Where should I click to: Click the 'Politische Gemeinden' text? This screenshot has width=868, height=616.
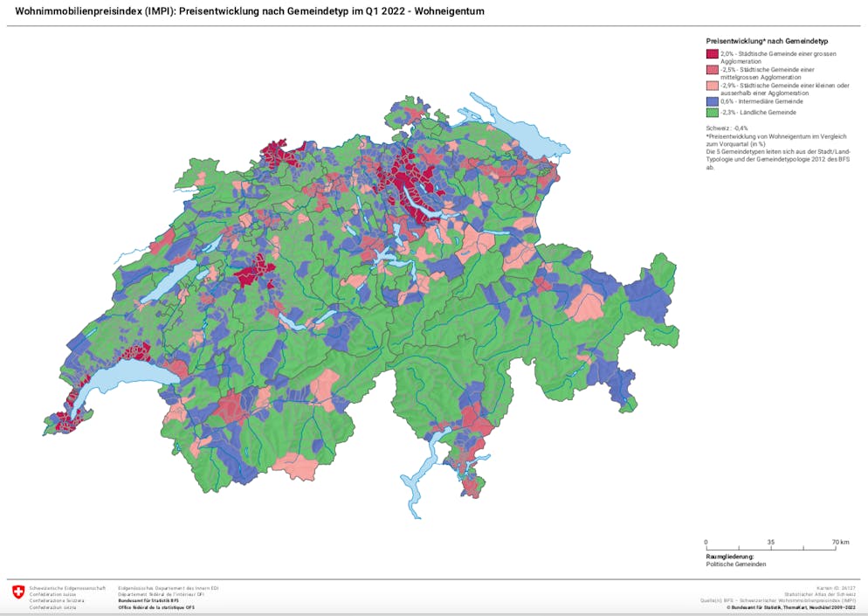click(736, 564)
